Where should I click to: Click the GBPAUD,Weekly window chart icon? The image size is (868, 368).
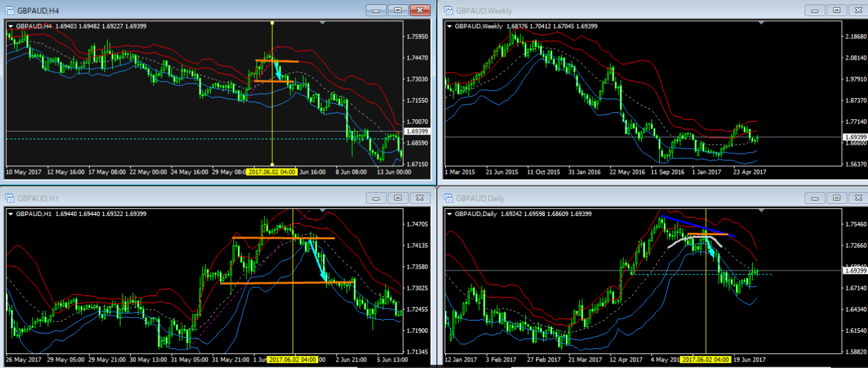point(448,10)
